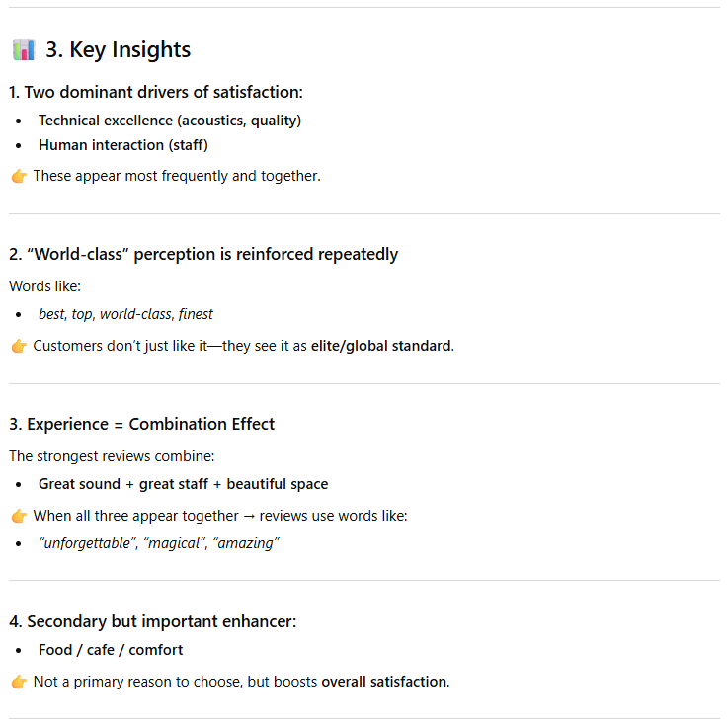Select "Two dominant drivers of satisfaction" heading

tap(156, 92)
